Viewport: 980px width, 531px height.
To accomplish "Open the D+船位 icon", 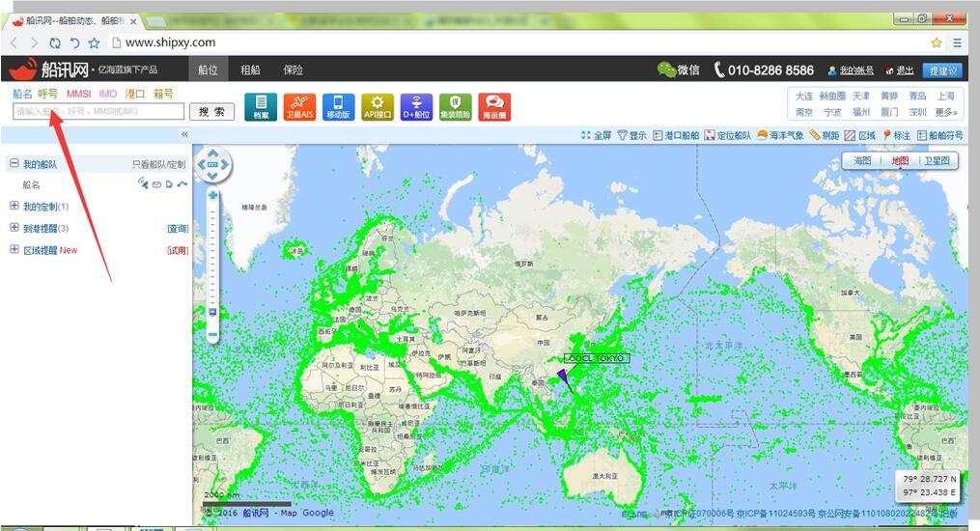I will click(x=416, y=106).
